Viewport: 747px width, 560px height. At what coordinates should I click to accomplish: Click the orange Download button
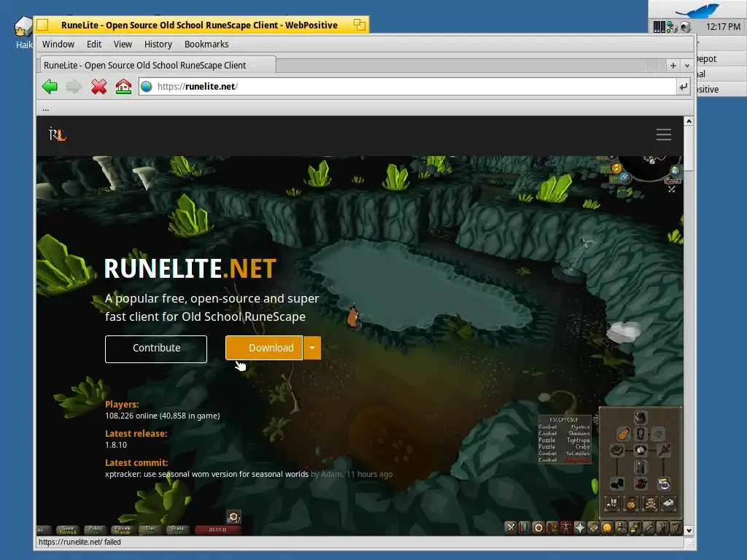[264, 348]
